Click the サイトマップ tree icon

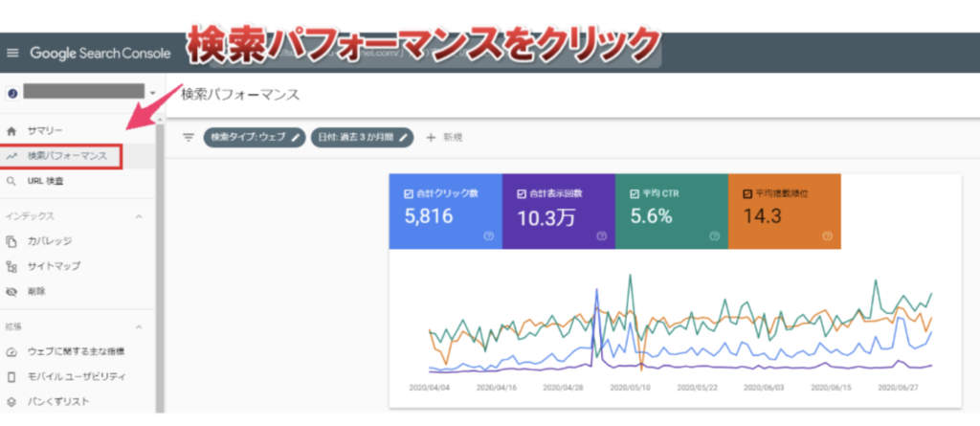pyautogui.click(x=11, y=266)
